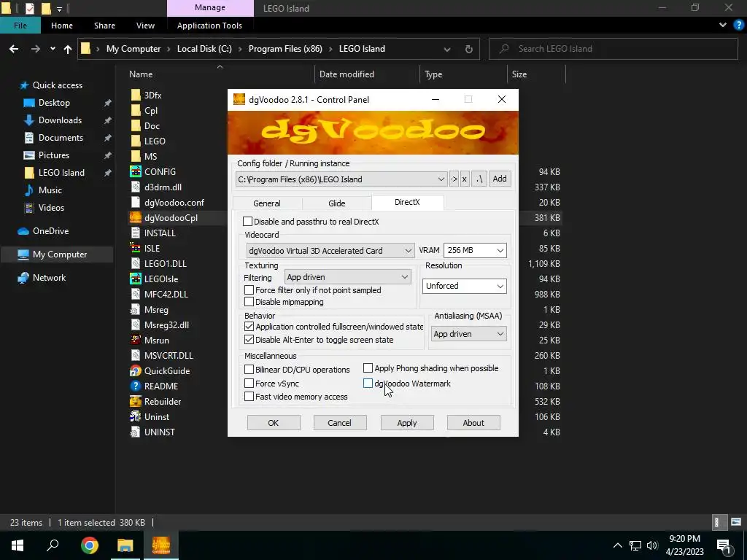
Task: Select the README help file icon
Action: (x=136, y=386)
